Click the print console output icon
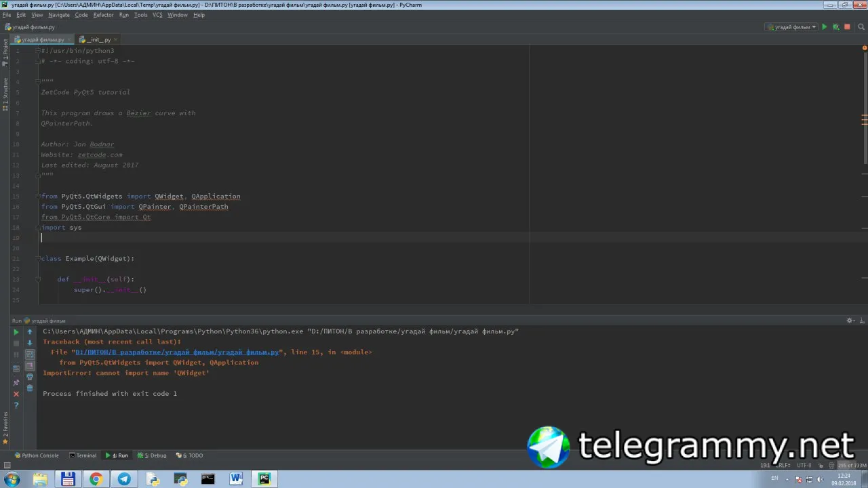The height and width of the screenshot is (488, 868). (x=30, y=377)
